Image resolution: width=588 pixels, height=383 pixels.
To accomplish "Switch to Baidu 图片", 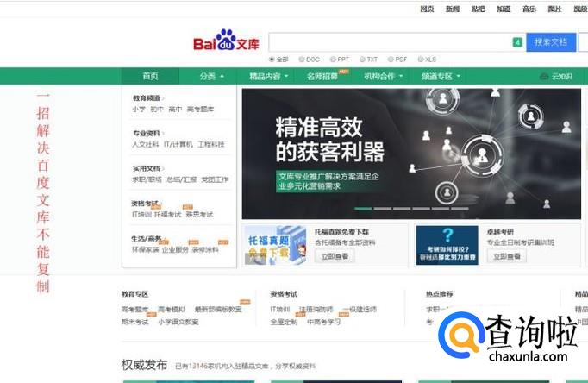I will coord(554,9).
